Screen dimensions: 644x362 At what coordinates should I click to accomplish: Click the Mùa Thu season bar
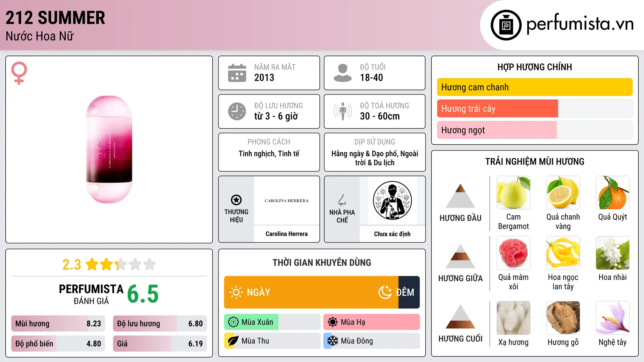point(272,341)
